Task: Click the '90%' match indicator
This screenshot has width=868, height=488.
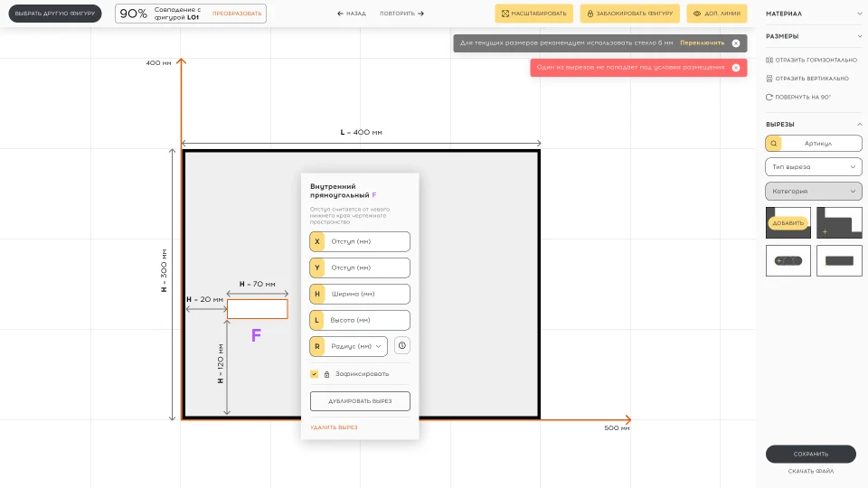Action: (x=134, y=14)
